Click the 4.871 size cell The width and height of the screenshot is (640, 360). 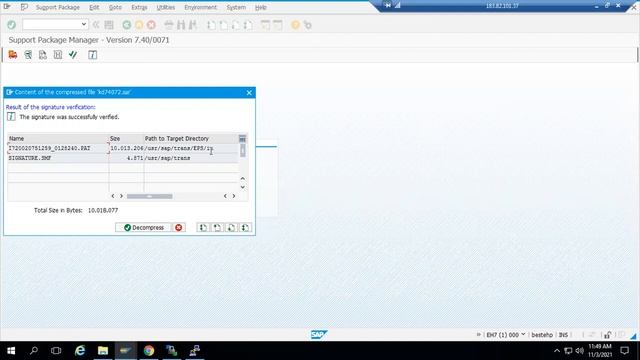126,158
